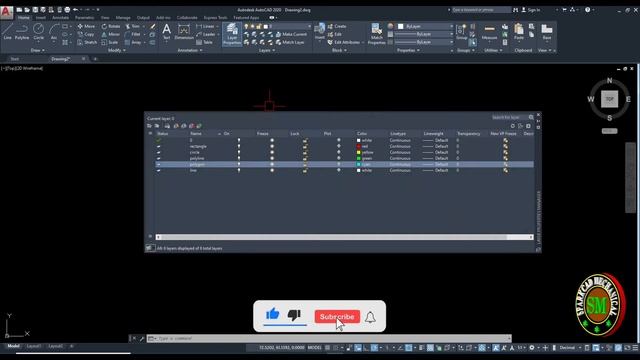The image size is (640, 360).
Task: Switch to the Output ribbon tab
Action: click(x=143, y=18)
